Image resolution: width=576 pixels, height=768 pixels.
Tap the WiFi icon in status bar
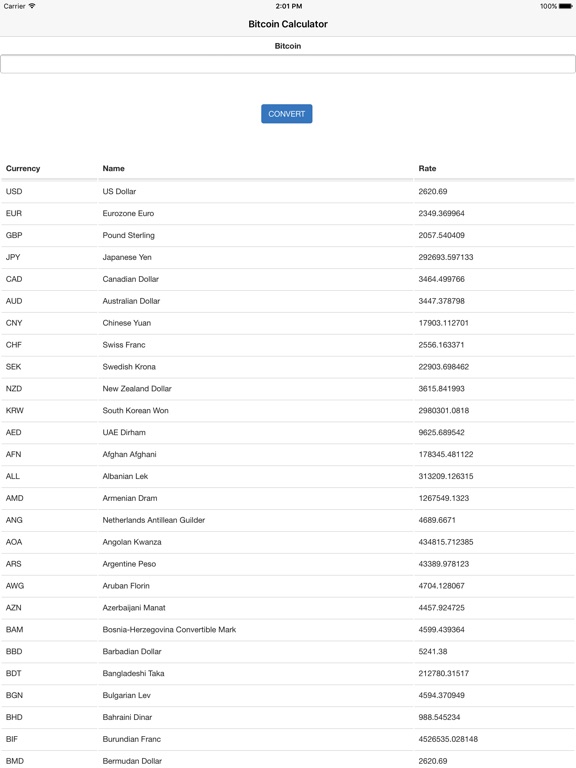[32, 6]
